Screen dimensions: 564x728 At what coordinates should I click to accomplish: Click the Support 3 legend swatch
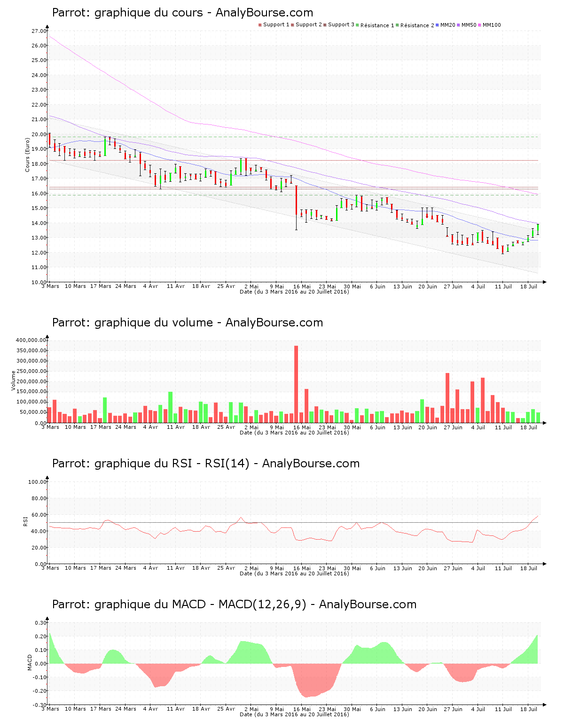click(x=325, y=25)
